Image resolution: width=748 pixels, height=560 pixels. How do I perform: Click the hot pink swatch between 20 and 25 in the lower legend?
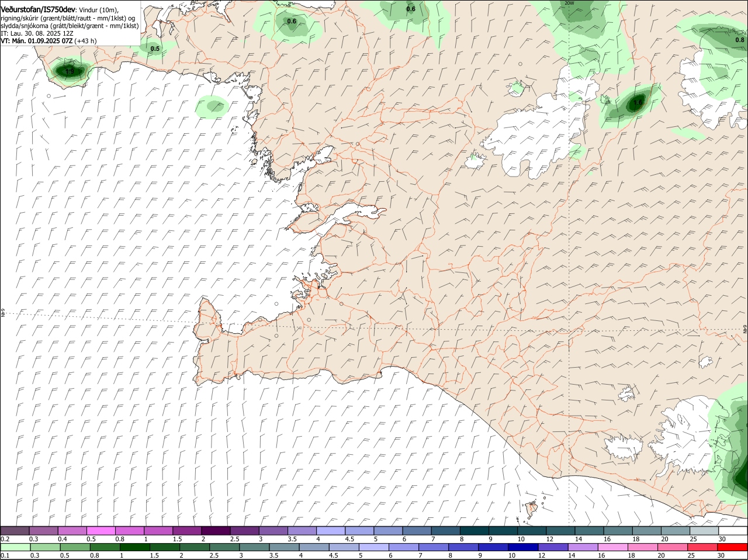(x=674, y=547)
